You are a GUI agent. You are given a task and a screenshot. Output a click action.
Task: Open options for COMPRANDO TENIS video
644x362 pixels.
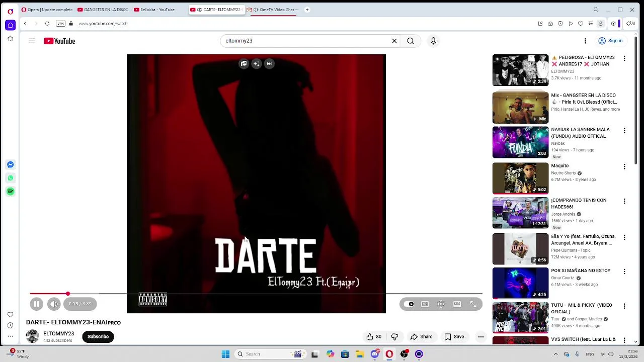pos(624,201)
